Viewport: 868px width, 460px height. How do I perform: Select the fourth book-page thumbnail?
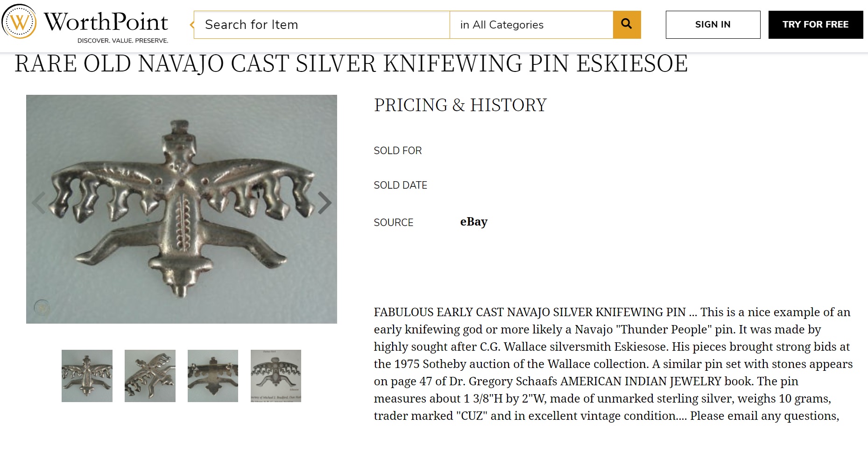coord(276,376)
